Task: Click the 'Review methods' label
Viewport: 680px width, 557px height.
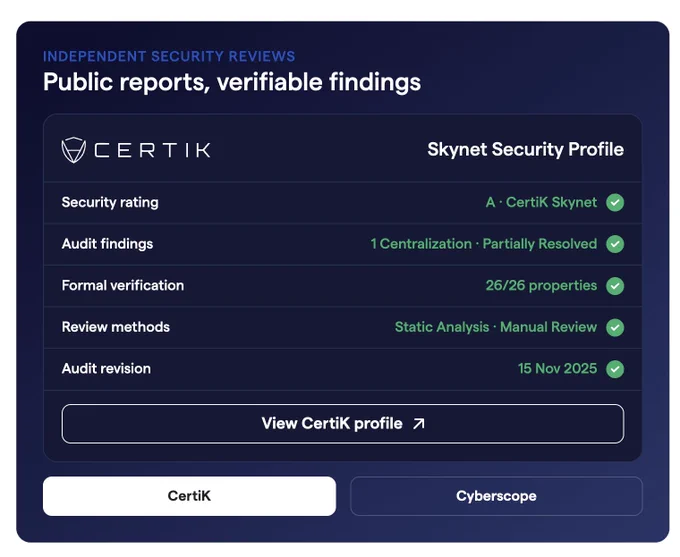Action: 115,327
